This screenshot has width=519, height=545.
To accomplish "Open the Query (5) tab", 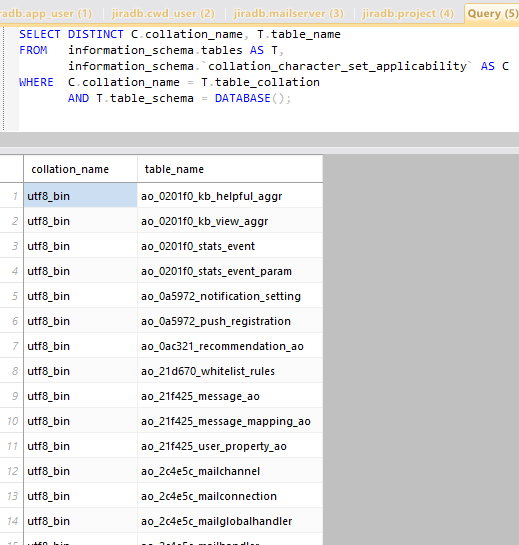I will 492,14.
